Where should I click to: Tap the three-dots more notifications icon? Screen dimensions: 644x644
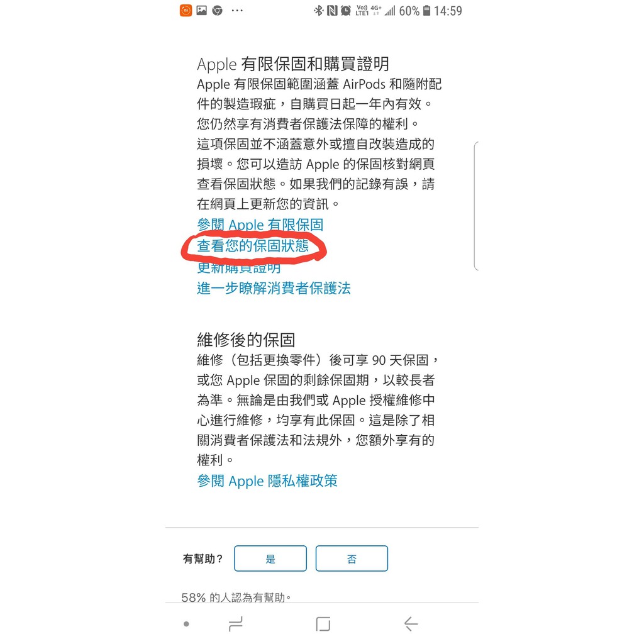237,11
